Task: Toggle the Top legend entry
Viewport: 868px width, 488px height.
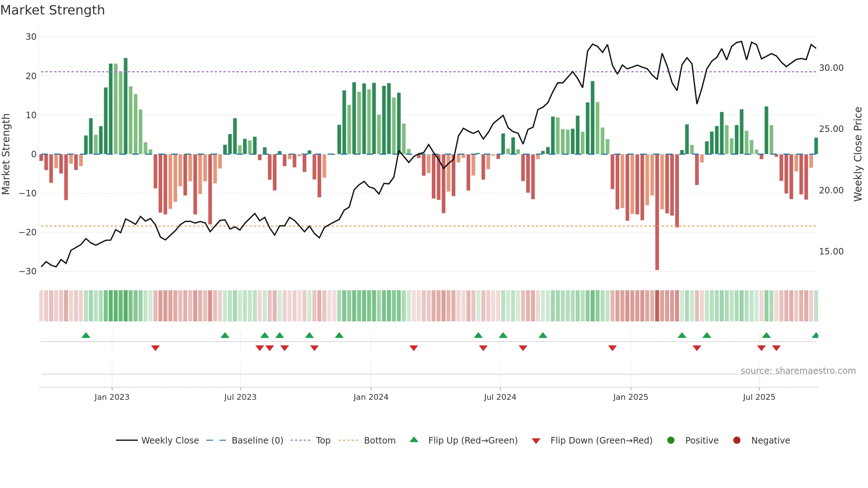Action: point(311,440)
